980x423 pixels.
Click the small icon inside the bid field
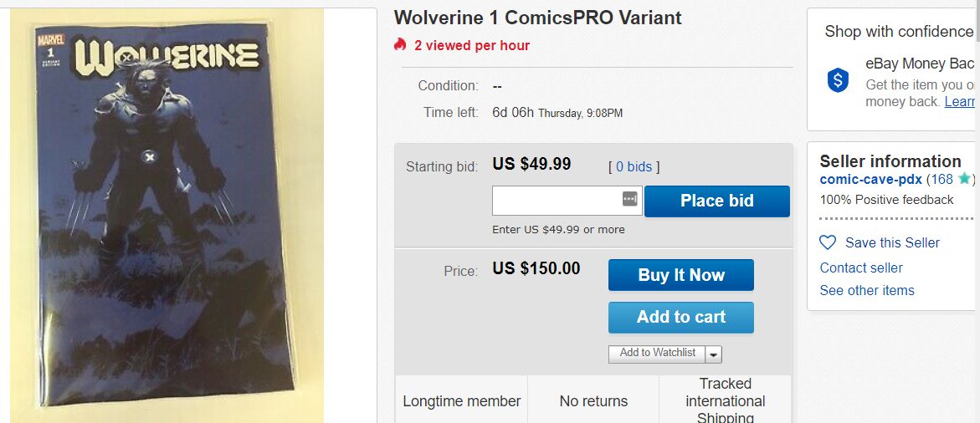point(629,200)
